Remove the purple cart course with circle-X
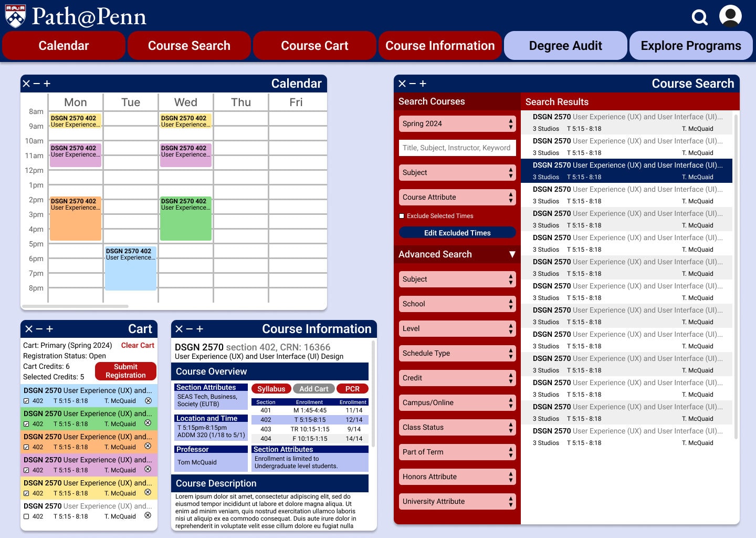The image size is (756, 538). click(148, 469)
